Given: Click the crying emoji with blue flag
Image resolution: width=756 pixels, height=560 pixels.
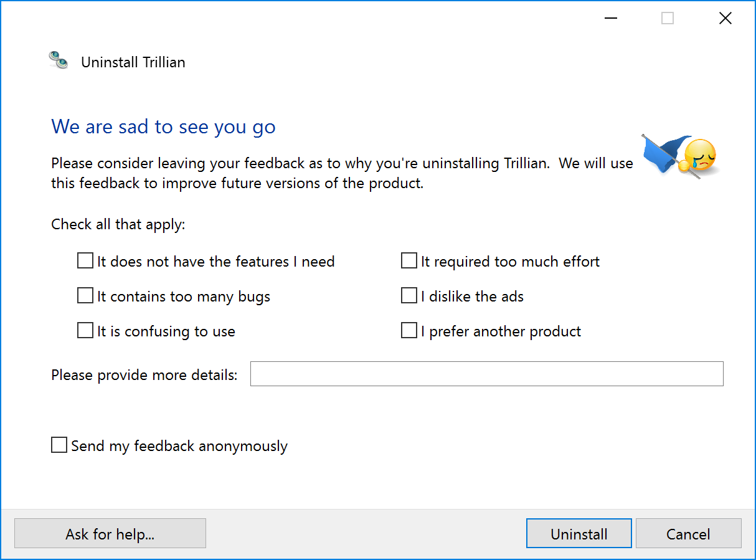Looking at the screenshot, I should tap(679, 156).
